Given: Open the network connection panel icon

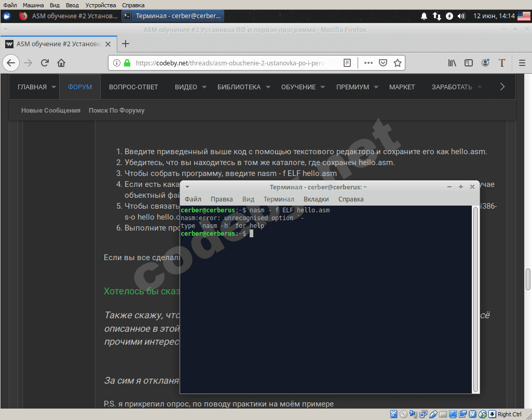Looking at the screenshot, I should tap(436, 16).
